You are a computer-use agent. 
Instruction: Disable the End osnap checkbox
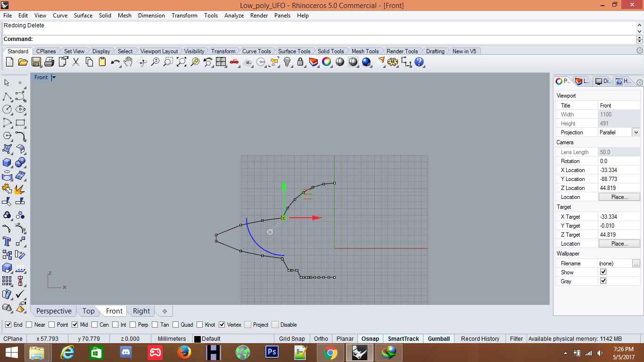pos(8,324)
